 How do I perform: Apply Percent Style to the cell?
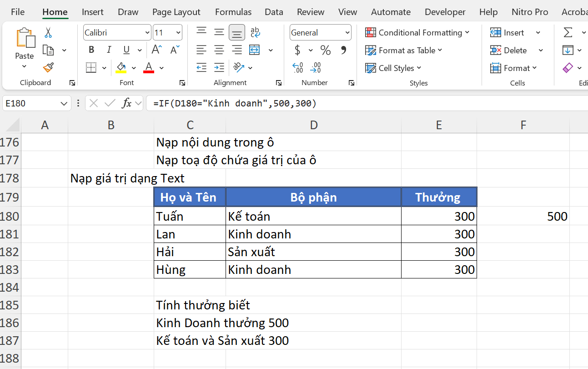tap(326, 50)
